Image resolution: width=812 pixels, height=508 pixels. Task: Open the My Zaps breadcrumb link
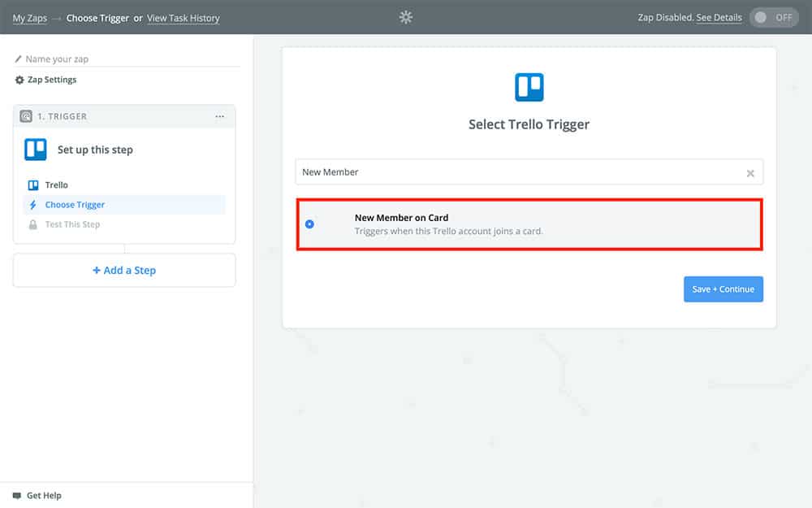(x=29, y=18)
